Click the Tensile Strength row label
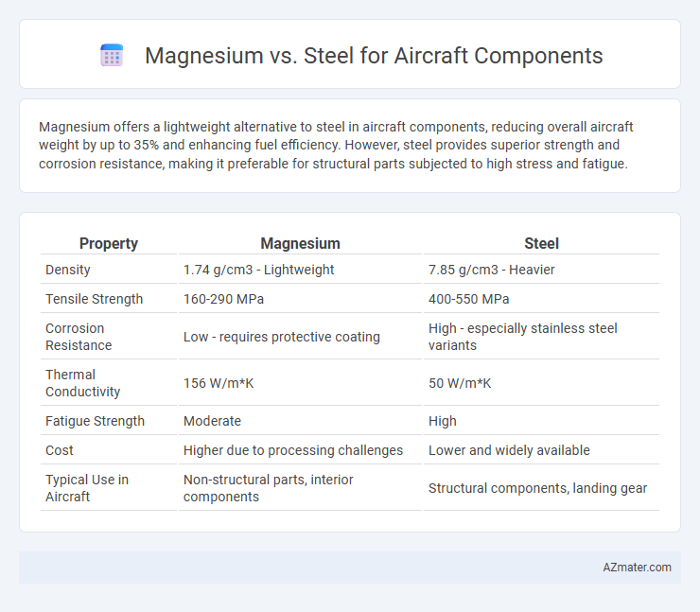Viewport: 700px width, 612px height. click(x=95, y=299)
